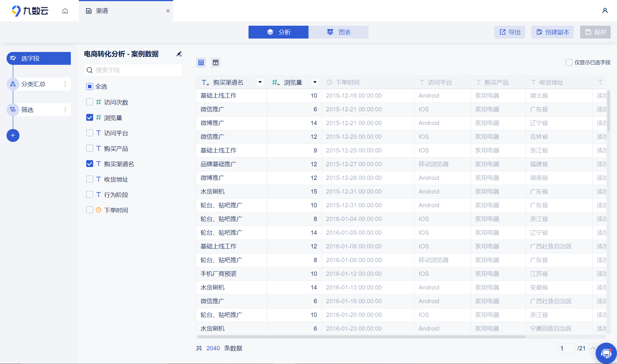This screenshot has width=617, height=364.
Task: Open the three-dot menu beside 筛选
Action: (x=65, y=110)
